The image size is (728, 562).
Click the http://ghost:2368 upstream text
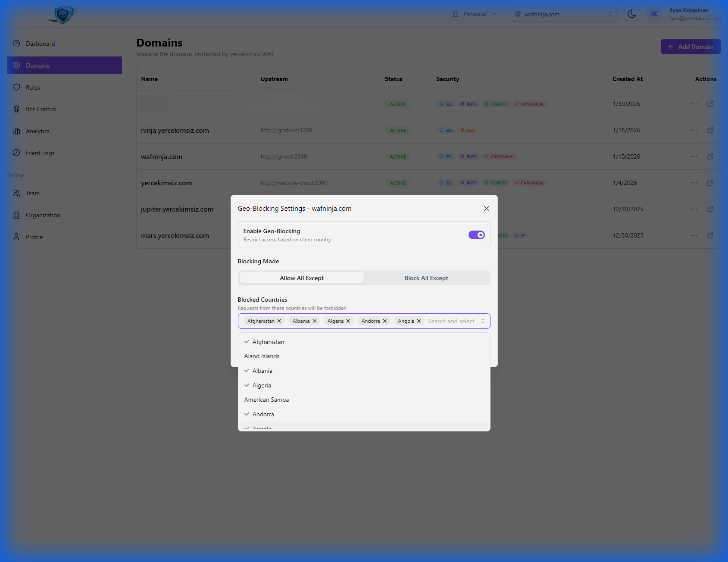click(x=284, y=156)
